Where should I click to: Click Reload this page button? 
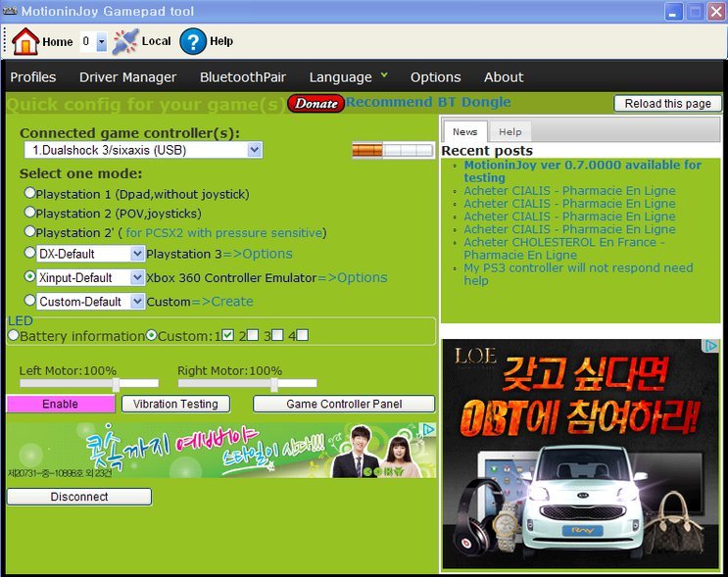(x=667, y=104)
